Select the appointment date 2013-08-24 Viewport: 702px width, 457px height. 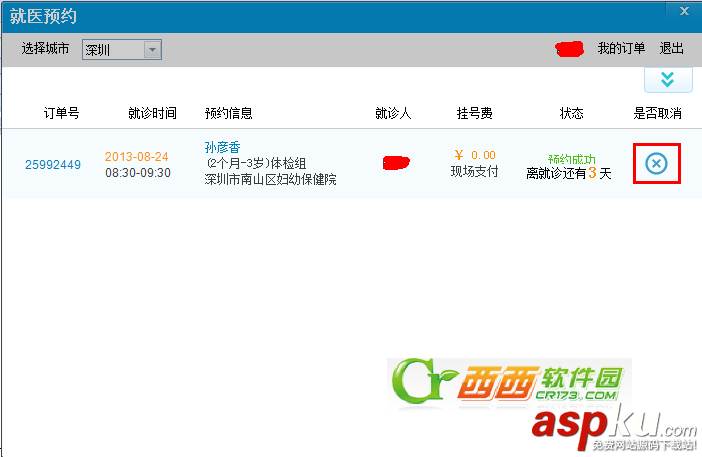[x=137, y=157]
